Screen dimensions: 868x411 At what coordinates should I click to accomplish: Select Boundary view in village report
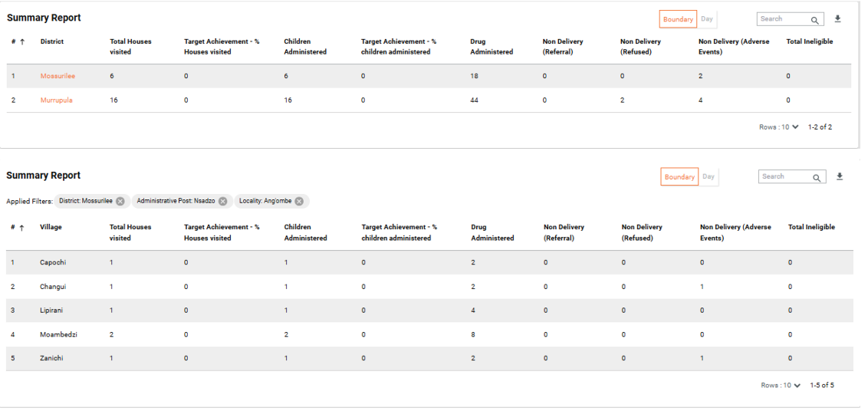point(679,176)
